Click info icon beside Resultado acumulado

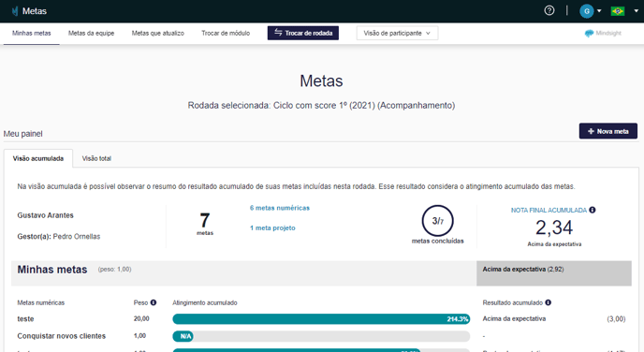[548, 302]
